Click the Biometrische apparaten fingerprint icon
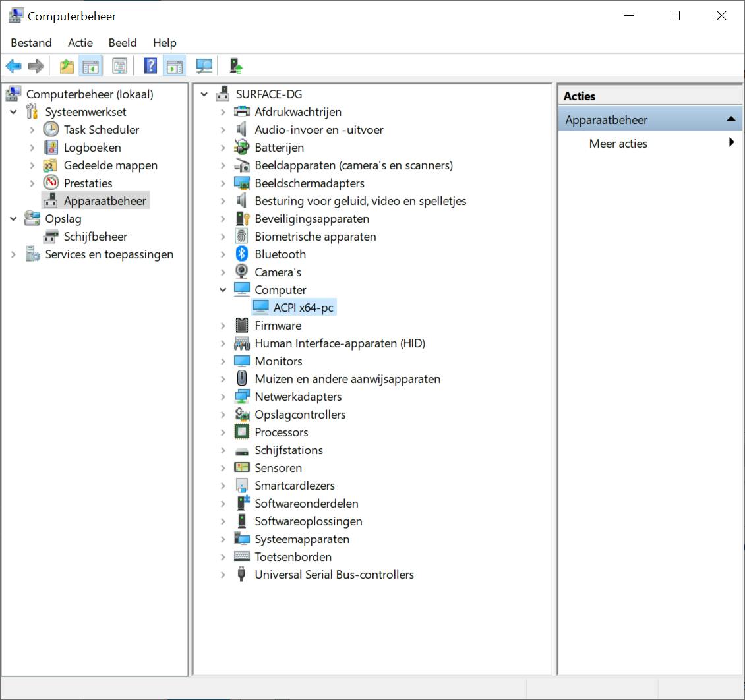This screenshot has width=745, height=700. pyautogui.click(x=242, y=237)
